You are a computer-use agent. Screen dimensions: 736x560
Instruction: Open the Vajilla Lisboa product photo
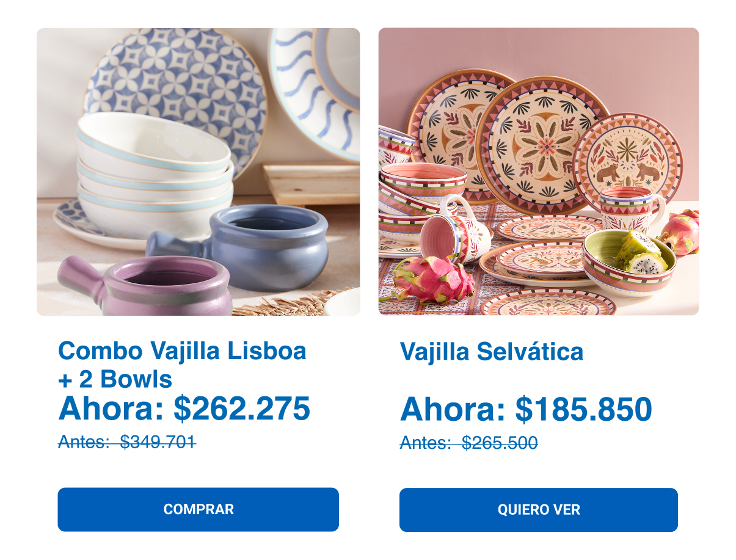point(198,172)
